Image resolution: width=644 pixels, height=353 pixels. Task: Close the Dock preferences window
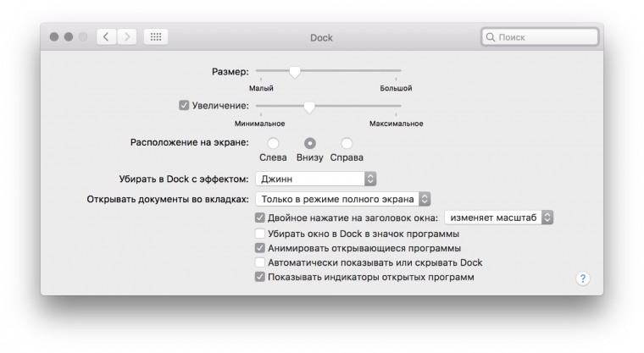coord(53,37)
